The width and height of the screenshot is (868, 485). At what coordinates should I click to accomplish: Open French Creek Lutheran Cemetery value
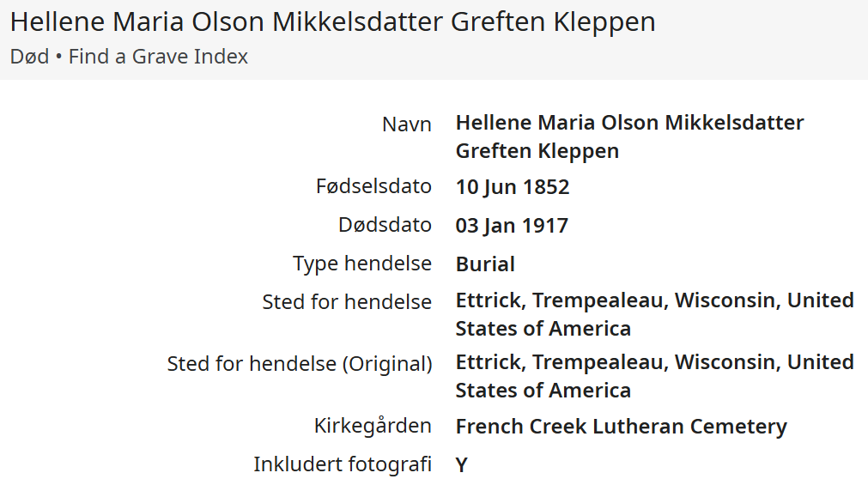[x=621, y=427]
